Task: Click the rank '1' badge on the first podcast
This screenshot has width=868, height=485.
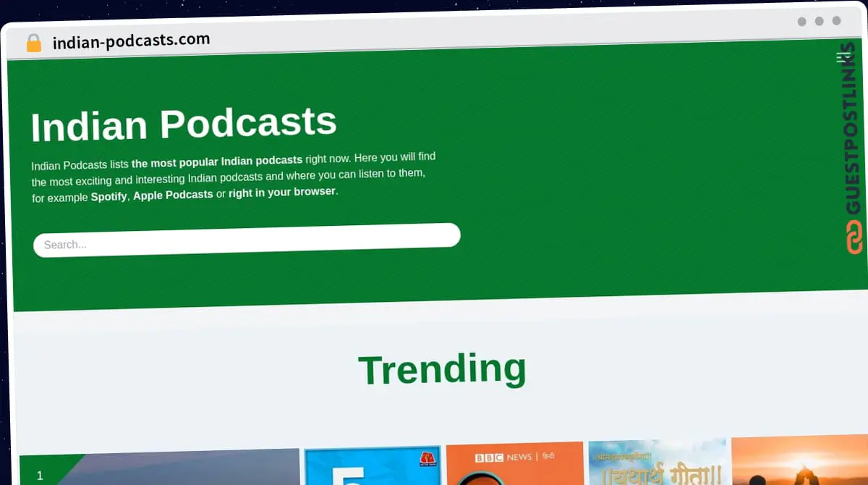Action: coord(40,476)
